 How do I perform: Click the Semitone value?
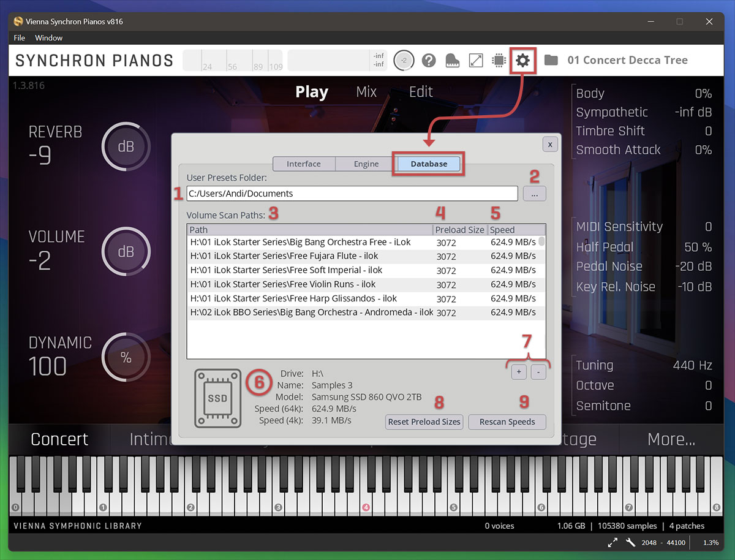pyautogui.click(x=708, y=406)
